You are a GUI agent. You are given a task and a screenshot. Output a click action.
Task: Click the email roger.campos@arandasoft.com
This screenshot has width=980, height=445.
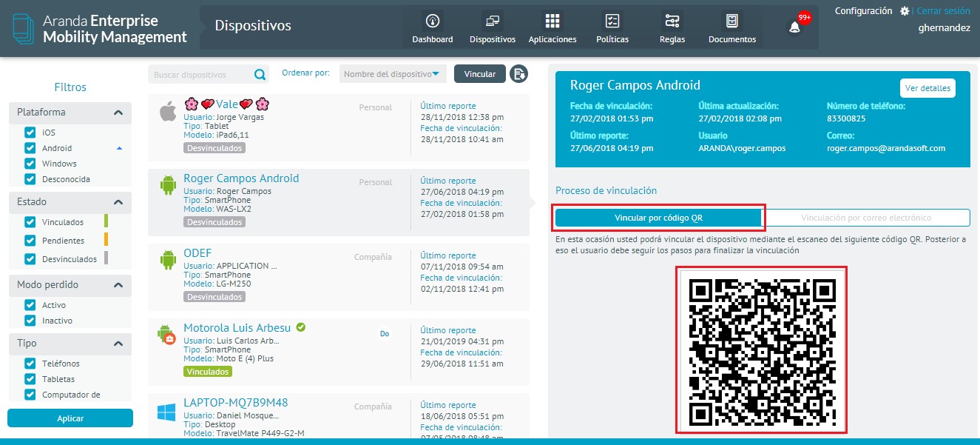click(886, 148)
